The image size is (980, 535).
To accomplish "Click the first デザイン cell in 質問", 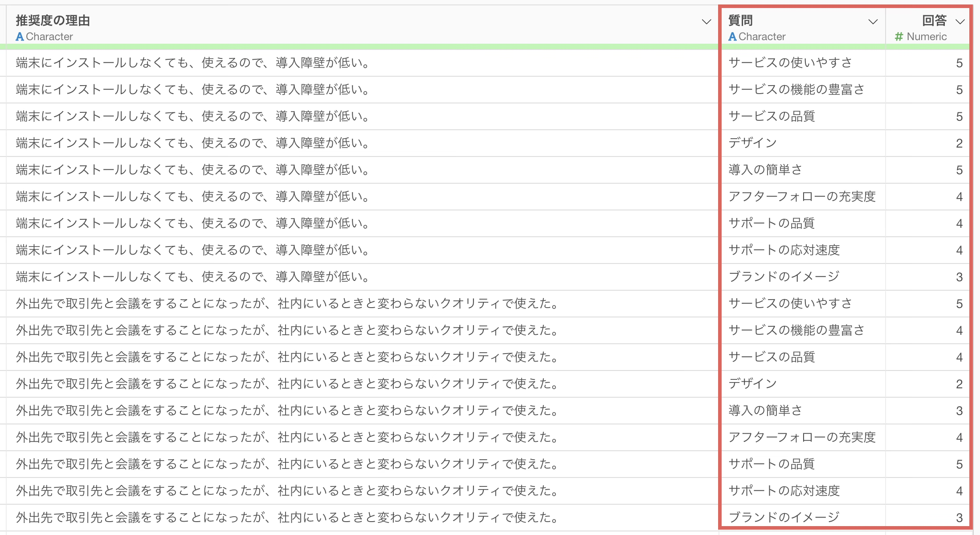I will [x=753, y=143].
